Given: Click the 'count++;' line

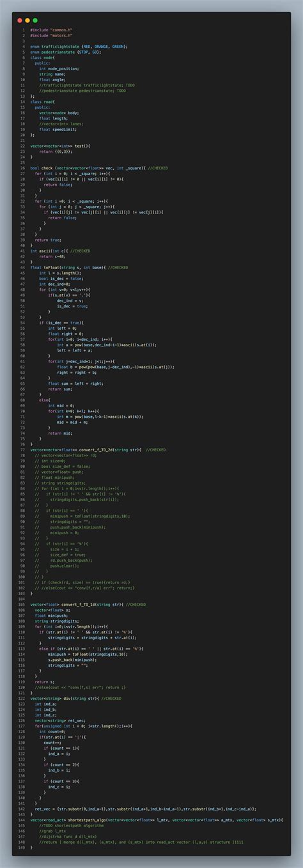Looking at the screenshot, I should [53, 742].
